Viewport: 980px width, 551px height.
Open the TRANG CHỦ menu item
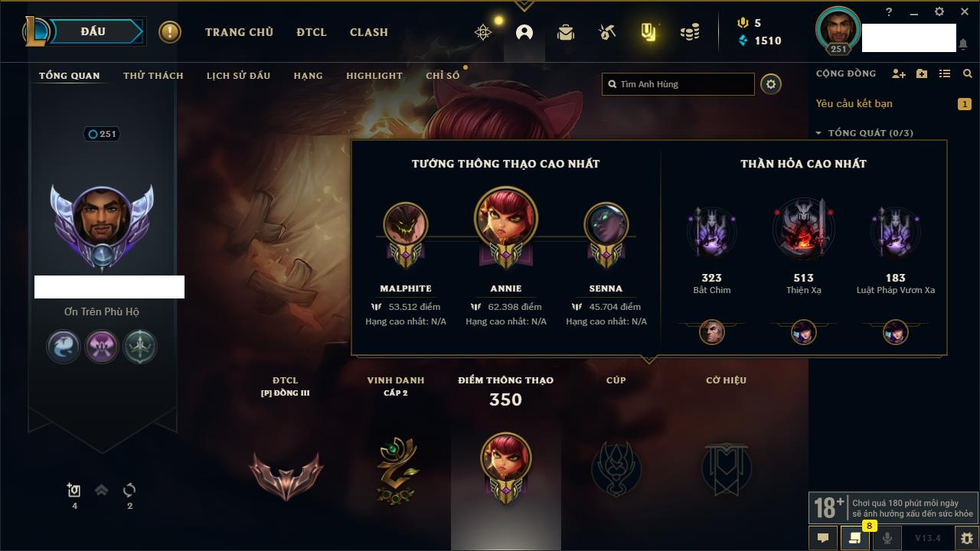point(239,32)
